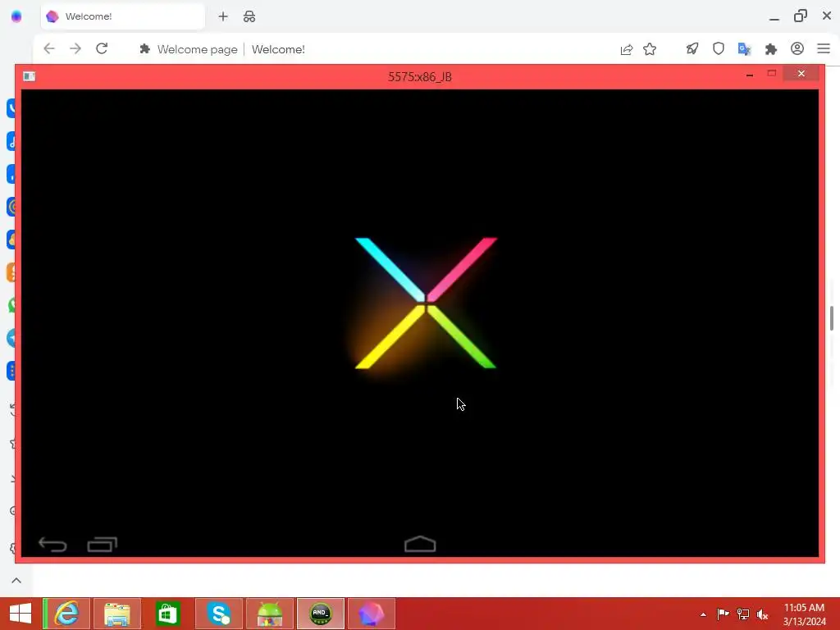Open Skype from the taskbar
This screenshot has height=630, width=840.
coord(219,614)
